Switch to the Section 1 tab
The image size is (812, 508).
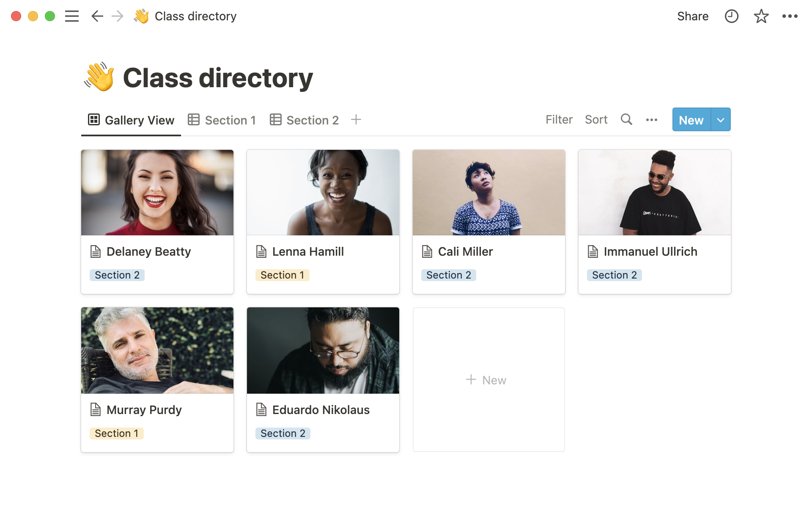222,120
